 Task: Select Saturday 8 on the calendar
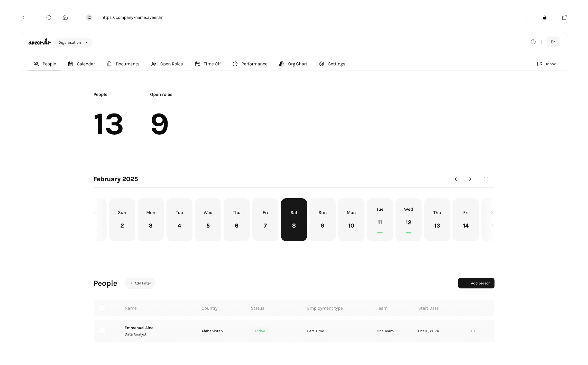pos(294,220)
